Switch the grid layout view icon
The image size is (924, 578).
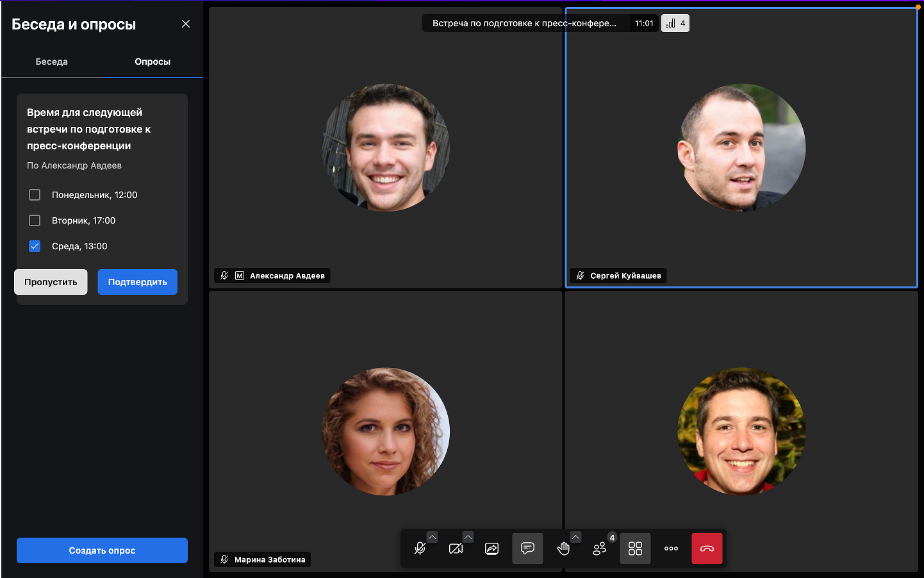coord(635,549)
